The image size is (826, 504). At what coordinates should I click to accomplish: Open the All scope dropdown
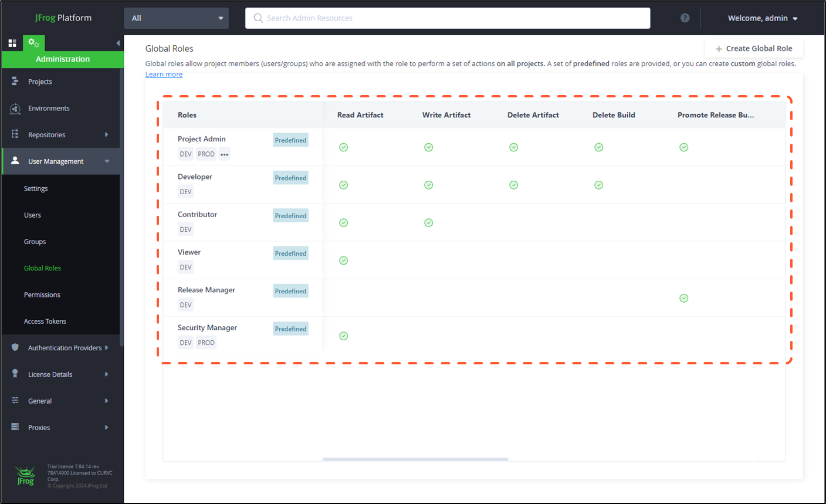[x=176, y=18]
